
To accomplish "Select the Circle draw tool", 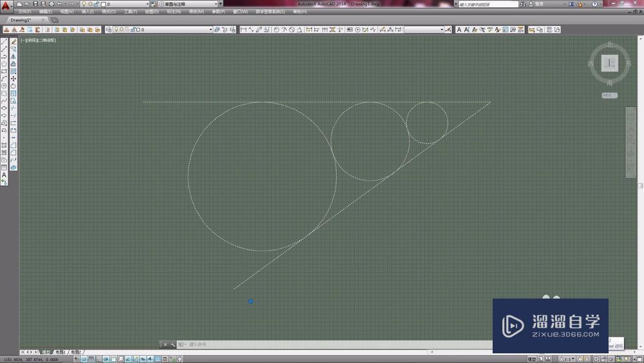I will (4, 86).
